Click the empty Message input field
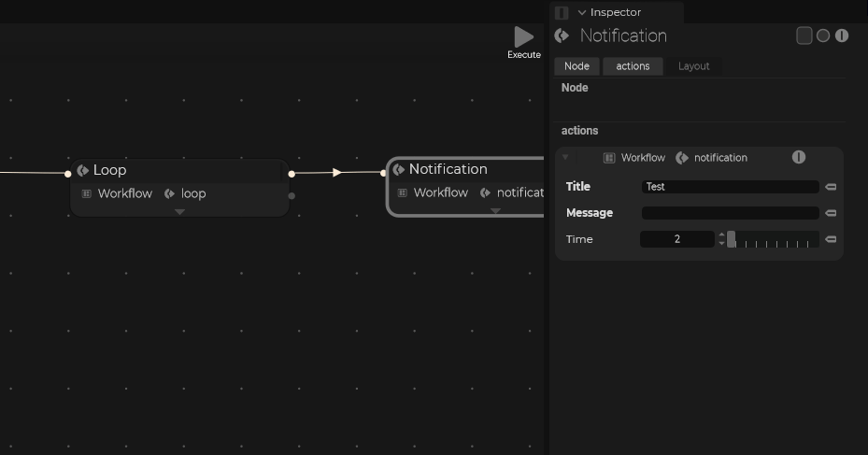The height and width of the screenshot is (455, 868). click(730, 213)
